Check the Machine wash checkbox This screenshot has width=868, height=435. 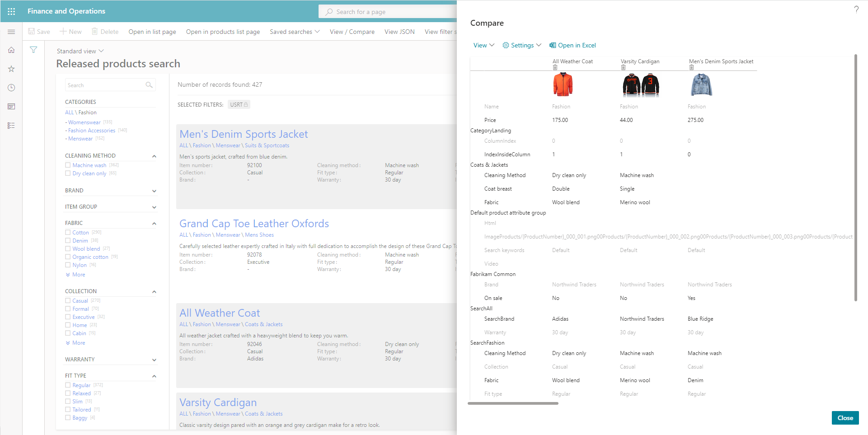pyautogui.click(x=68, y=165)
